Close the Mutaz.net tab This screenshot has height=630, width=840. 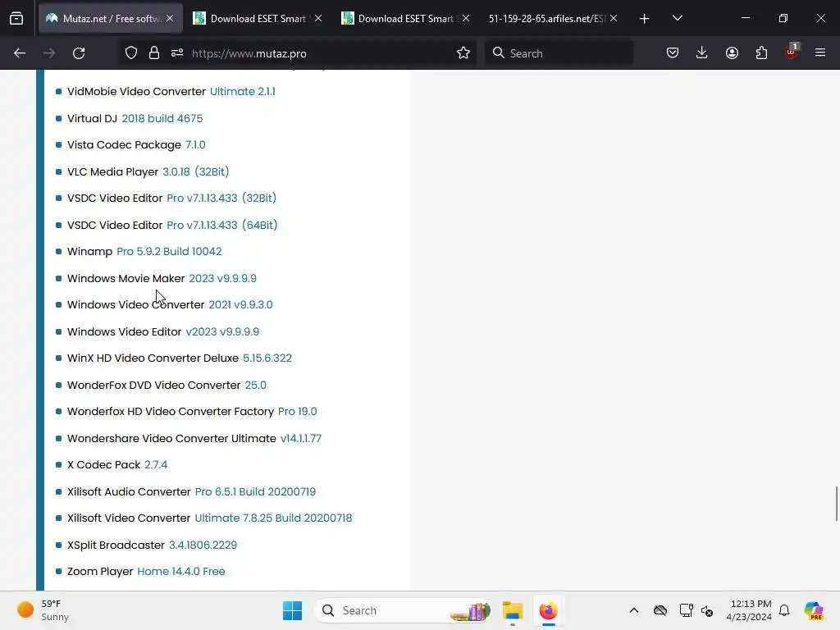tap(170, 18)
